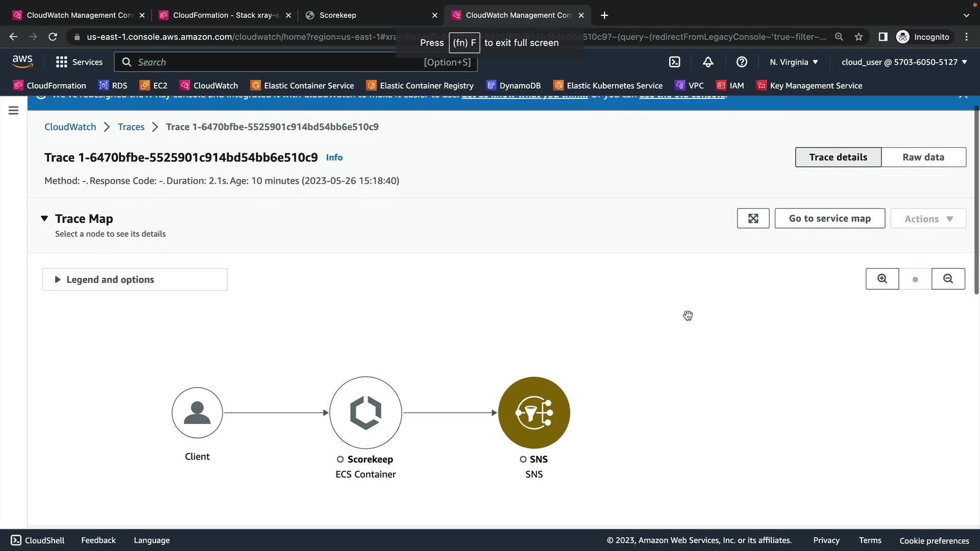Reset map zoom with center dot

click(915, 279)
